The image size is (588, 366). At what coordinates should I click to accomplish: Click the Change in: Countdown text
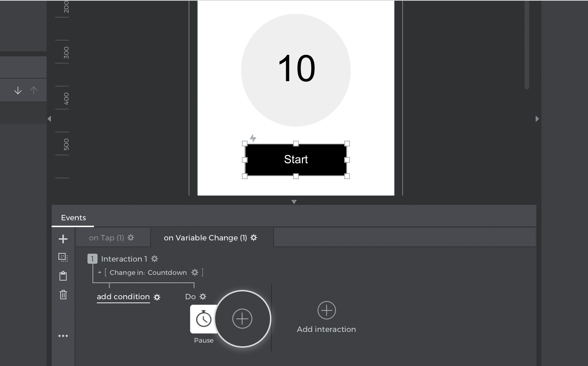(148, 273)
